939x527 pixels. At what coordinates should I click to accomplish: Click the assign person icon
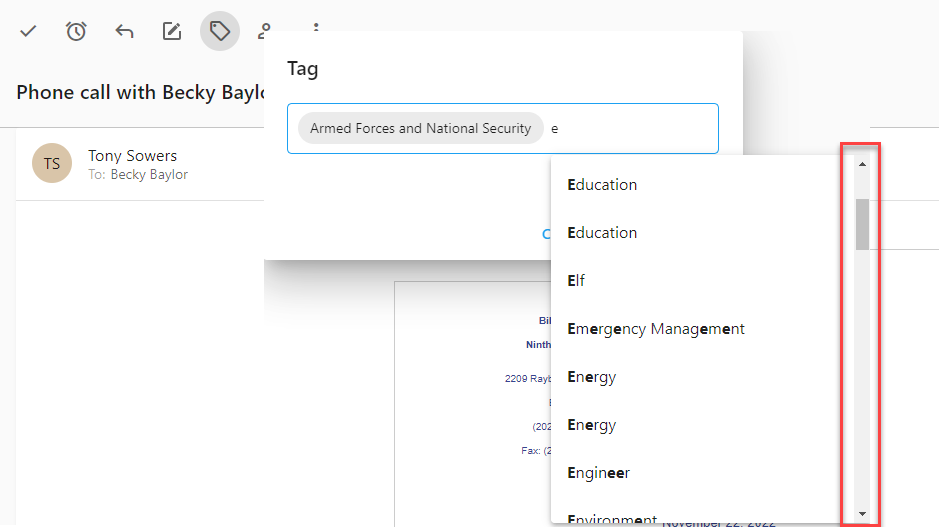tap(265, 29)
